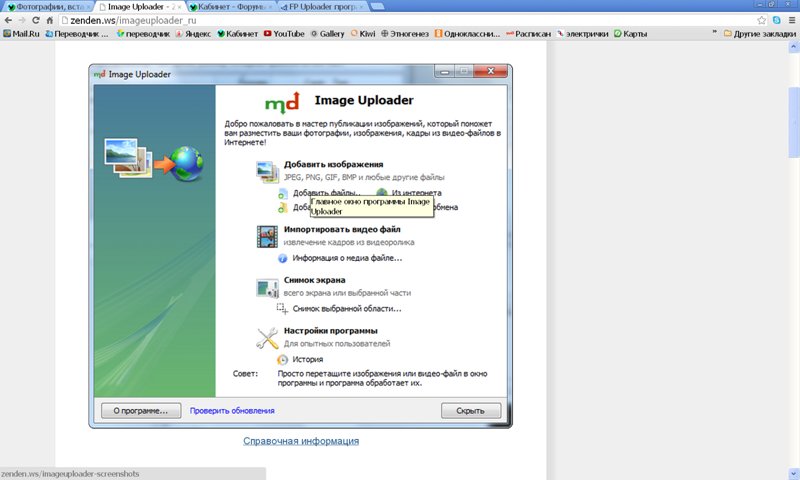Screen dimensions: 800x480
Task: Click the pictures-to-globe illustration in the left panel
Action: pos(154,159)
